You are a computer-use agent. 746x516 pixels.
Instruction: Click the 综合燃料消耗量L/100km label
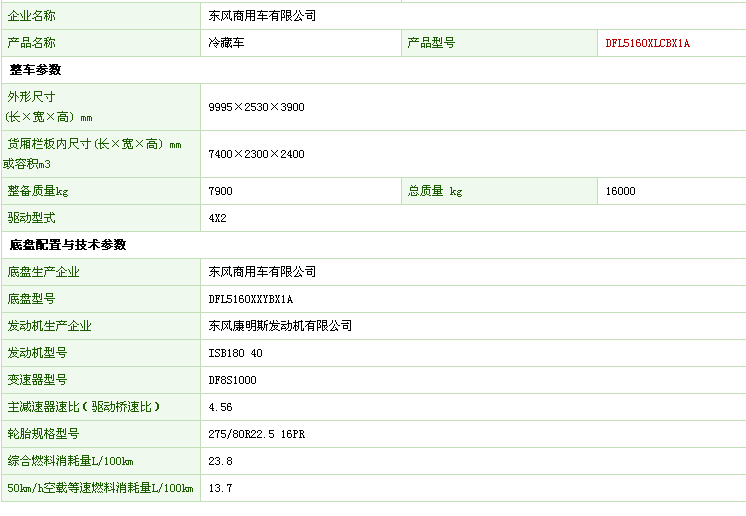coord(70,461)
